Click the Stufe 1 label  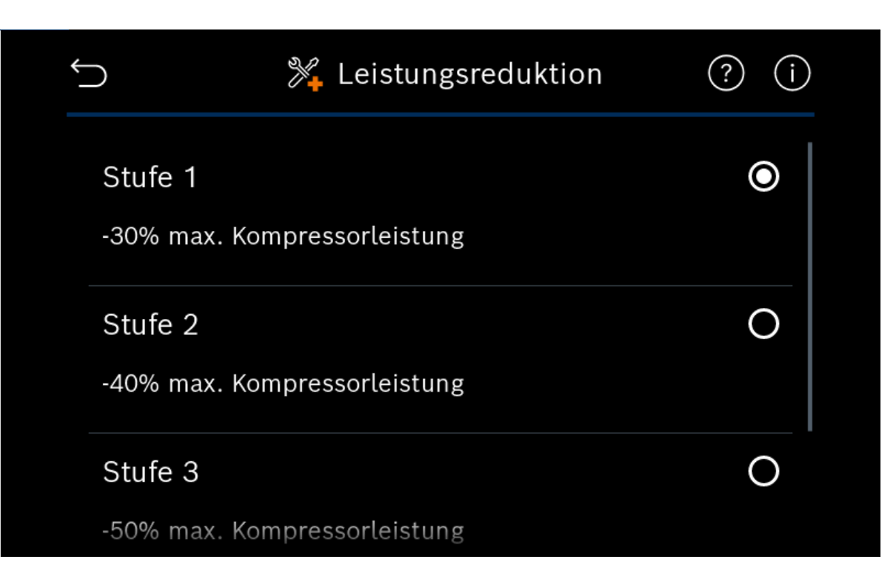pos(149,178)
